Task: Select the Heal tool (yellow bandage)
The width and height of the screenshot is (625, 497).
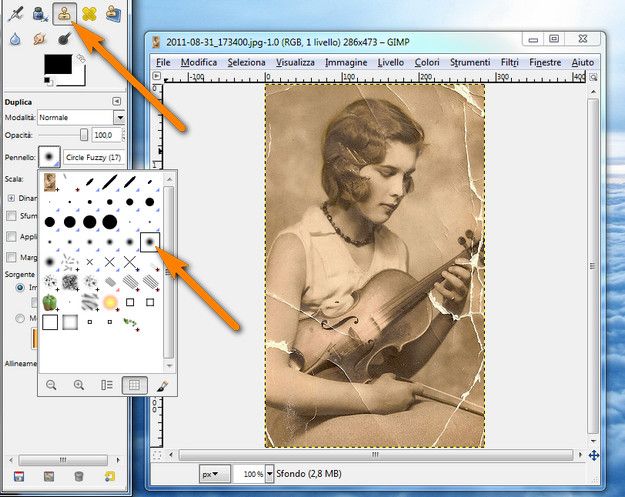Action: point(89,14)
